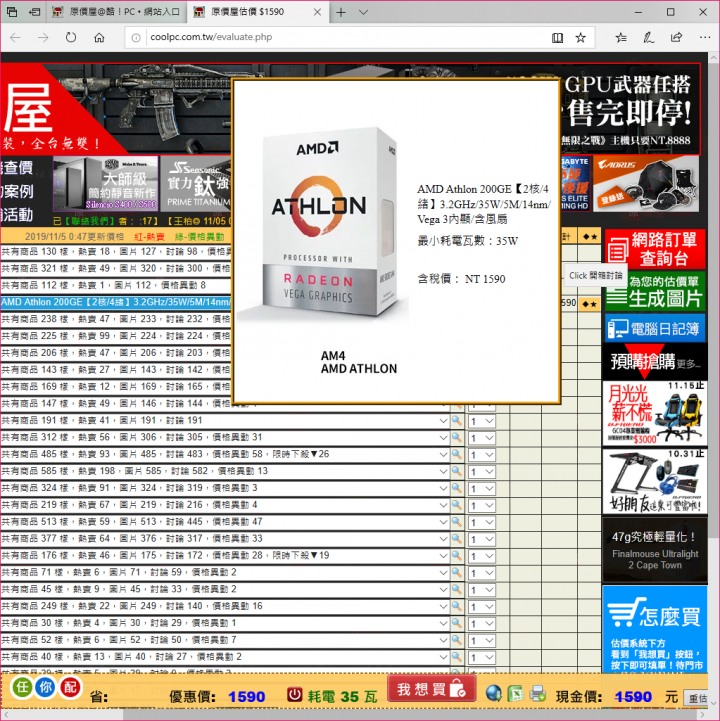Click the 我想買 shopping bag button
Viewport: 720px width, 721px height.
click(x=431, y=689)
